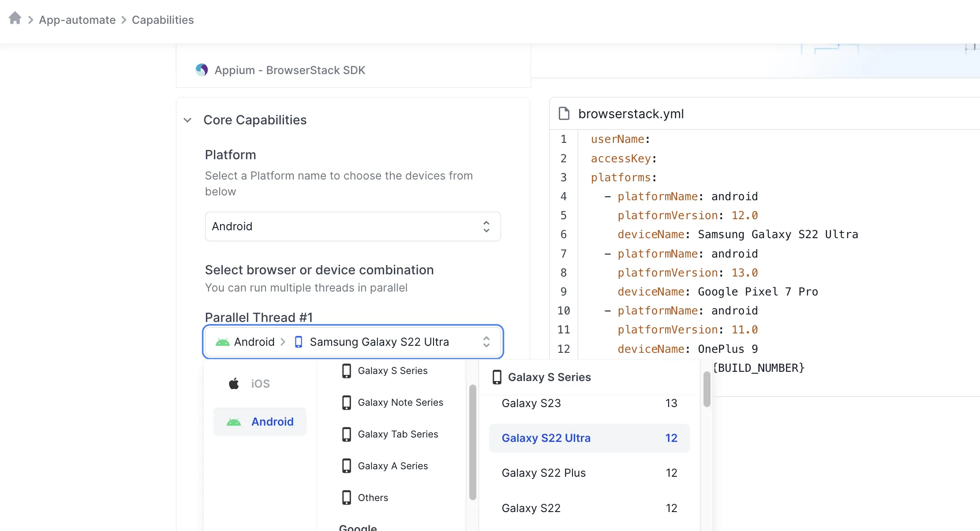
Task: Collapse the Core Capabilities section
Action: [188, 120]
